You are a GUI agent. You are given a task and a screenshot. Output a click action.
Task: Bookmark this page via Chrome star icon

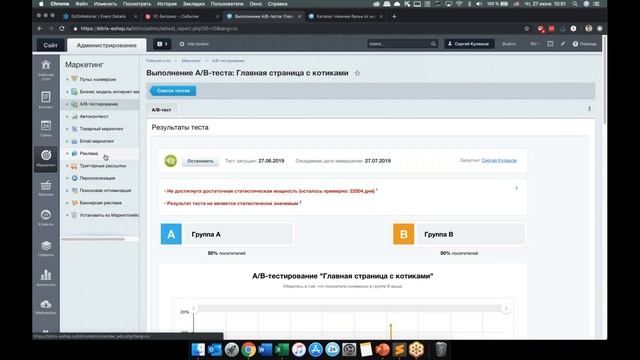click(527, 29)
